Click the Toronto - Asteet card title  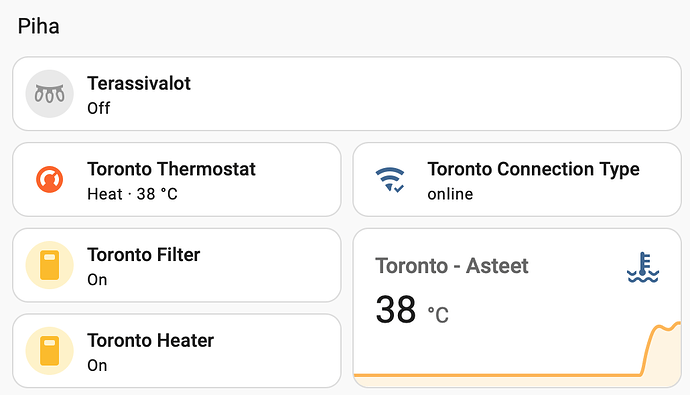[x=451, y=266]
